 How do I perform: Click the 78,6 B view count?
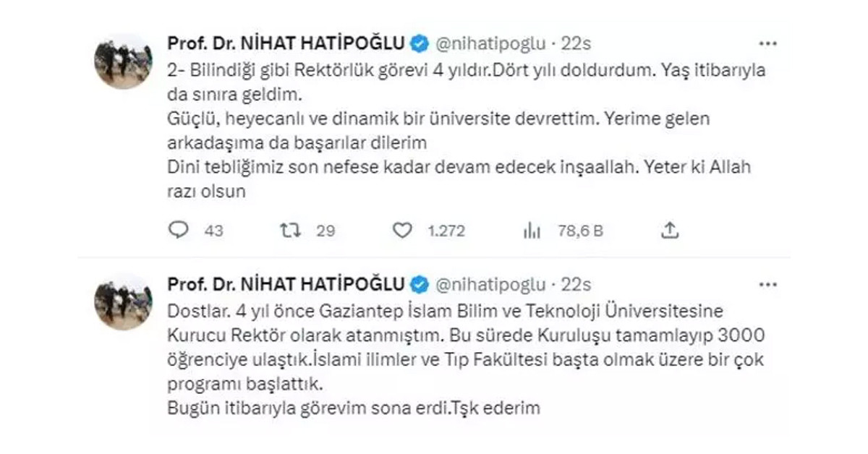[x=580, y=231]
